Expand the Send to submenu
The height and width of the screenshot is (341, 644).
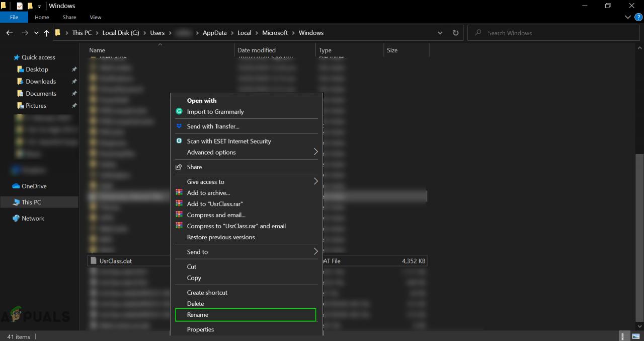click(x=315, y=251)
